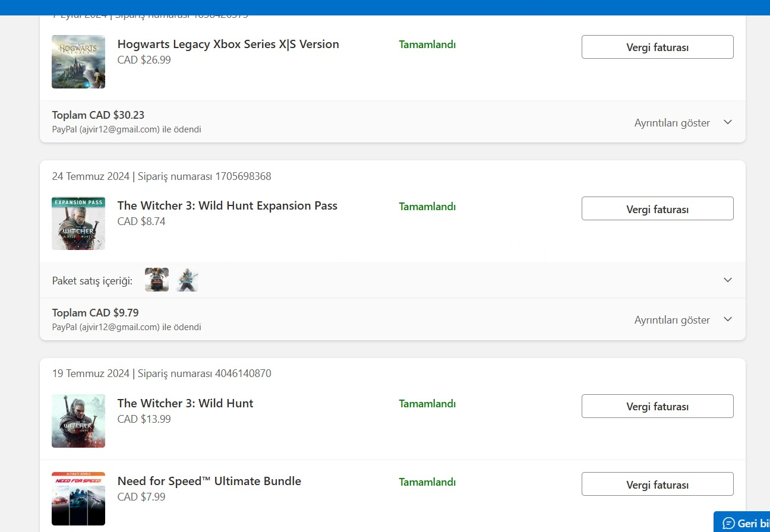Expand Ayrıntıları göster for the CAD $9.79 order
The image size is (770, 532).
(x=672, y=320)
